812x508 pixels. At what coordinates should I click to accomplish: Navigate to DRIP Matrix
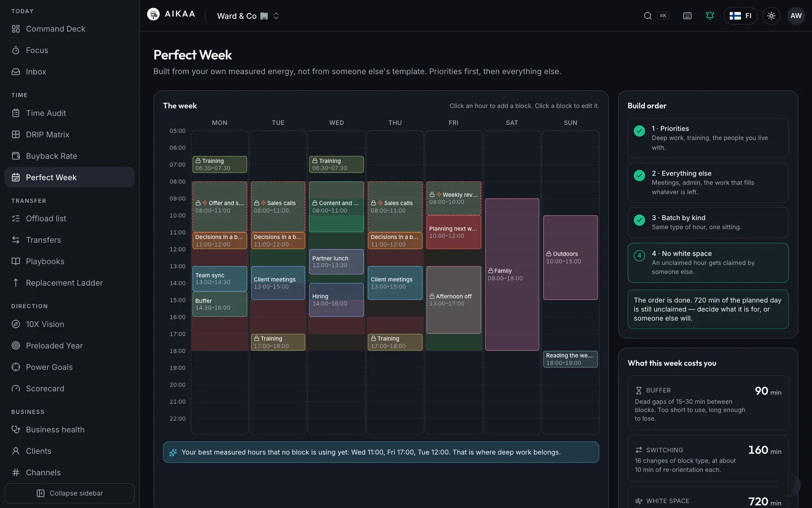pyautogui.click(x=70, y=134)
